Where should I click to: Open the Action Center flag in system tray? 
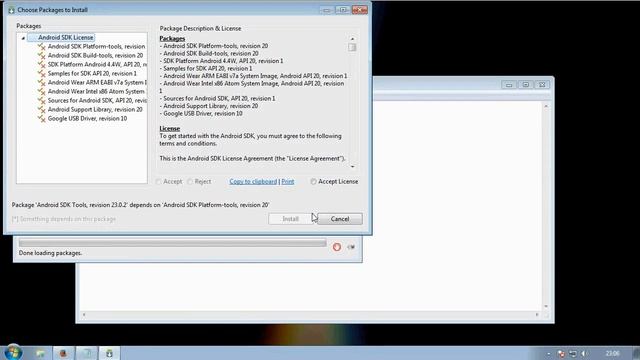(x=562, y=353)
